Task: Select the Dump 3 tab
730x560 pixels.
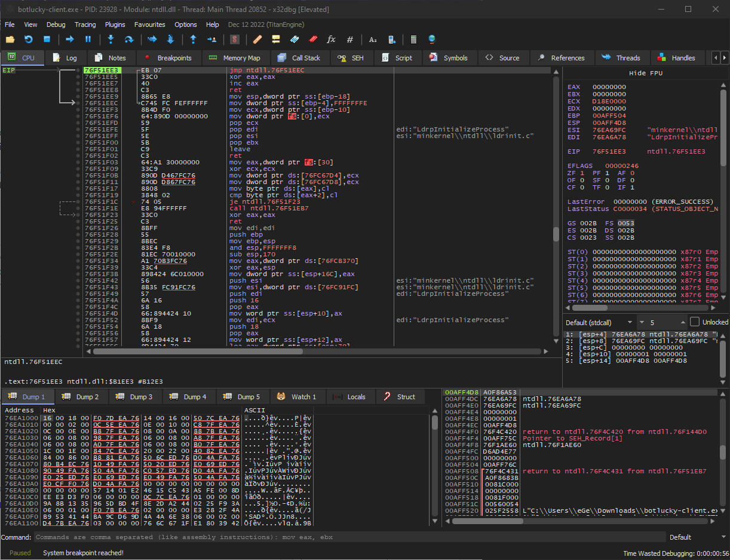Action: point(136,396)
